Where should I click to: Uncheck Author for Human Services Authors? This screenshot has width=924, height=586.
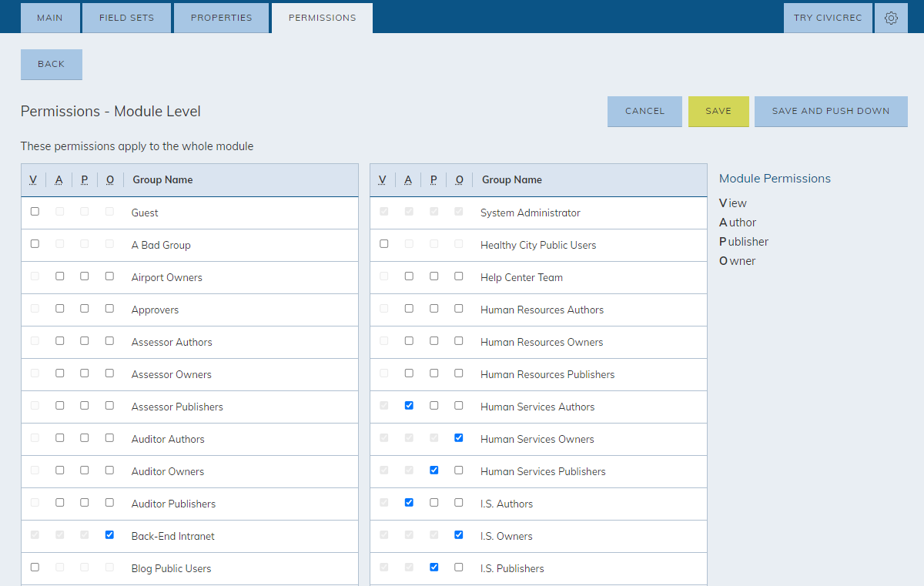[x=409, y=406]
